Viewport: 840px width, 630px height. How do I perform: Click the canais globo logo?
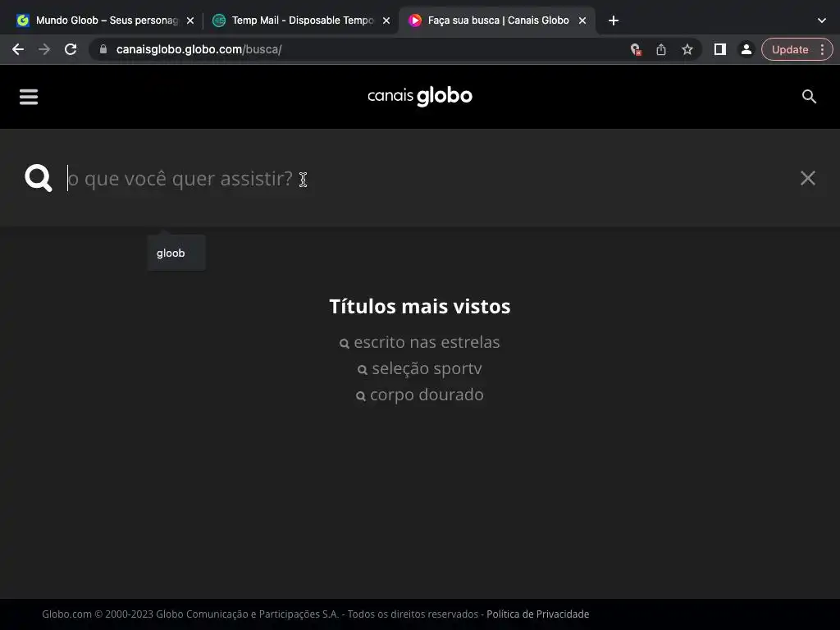pyautogui.click(x=420, y=97)
